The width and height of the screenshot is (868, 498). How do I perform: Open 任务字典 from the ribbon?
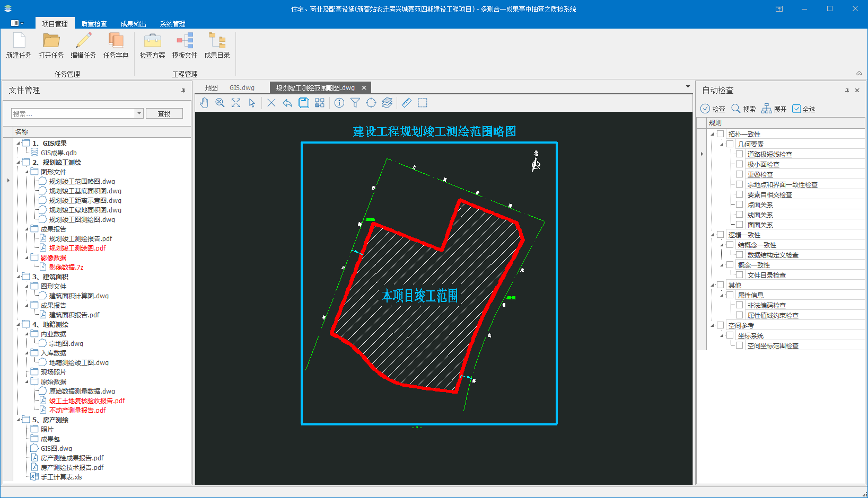[x=116, y=46]
